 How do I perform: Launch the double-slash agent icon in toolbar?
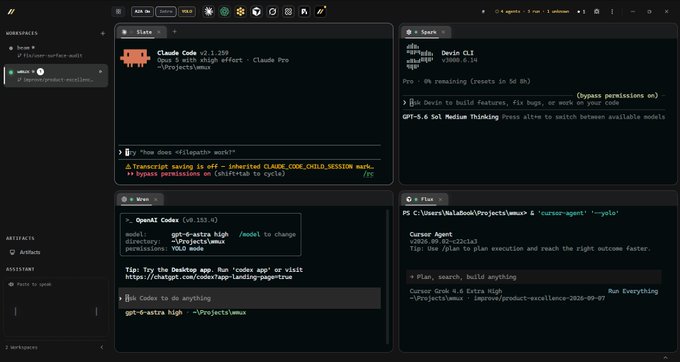pyautogui.click(x=320, y=12)
